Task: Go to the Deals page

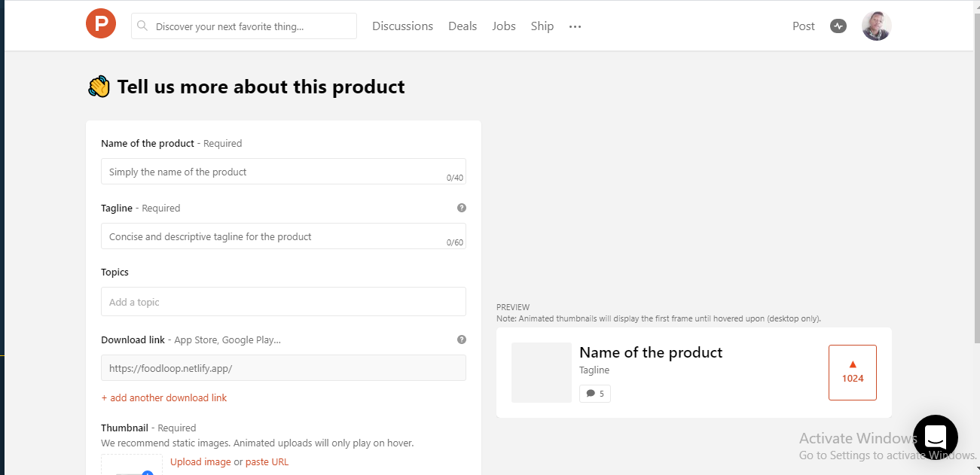Action: [x=463, y=26]
